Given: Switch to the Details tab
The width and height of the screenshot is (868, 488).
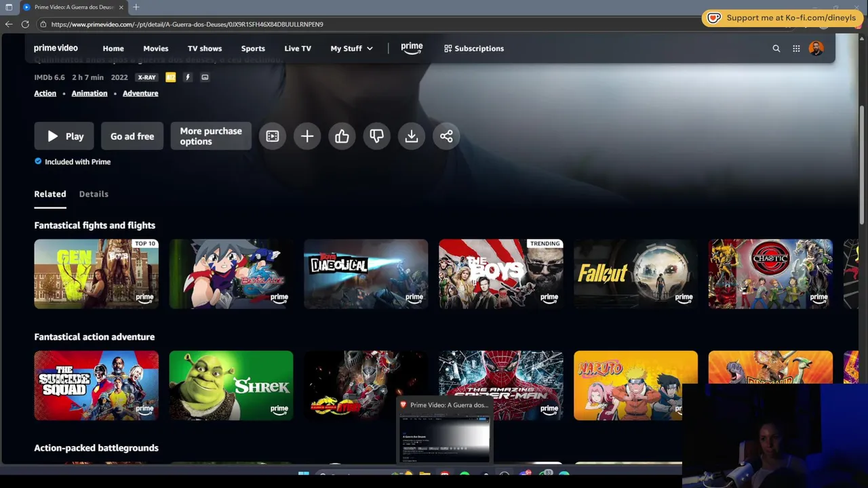Looking at the screenshot, I should [94, 194].
